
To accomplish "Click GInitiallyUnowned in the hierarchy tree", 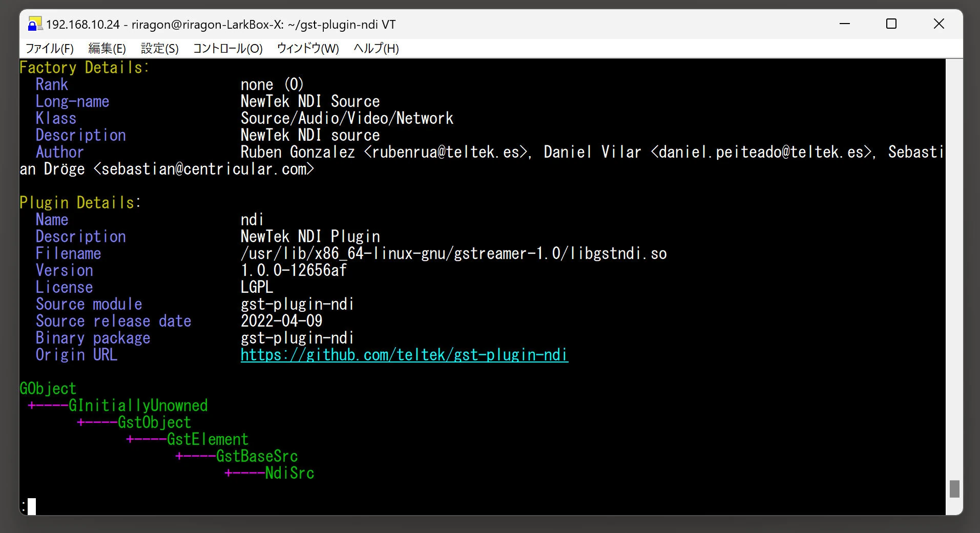I will coord(138,406).
